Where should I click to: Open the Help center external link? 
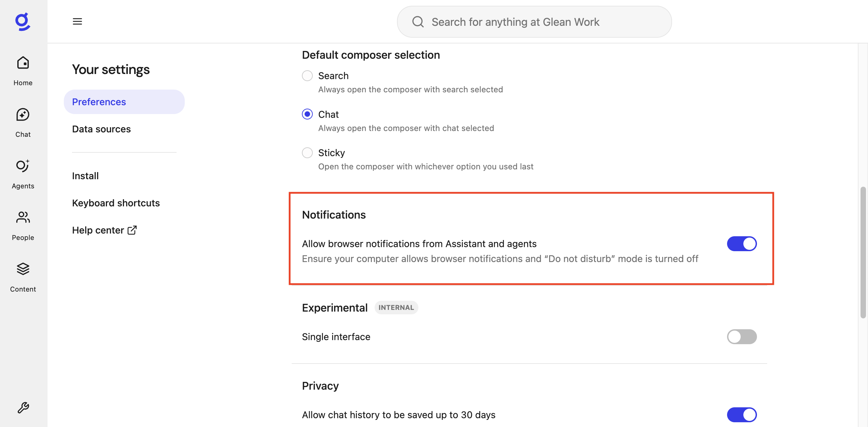click(x=104, y=230)
